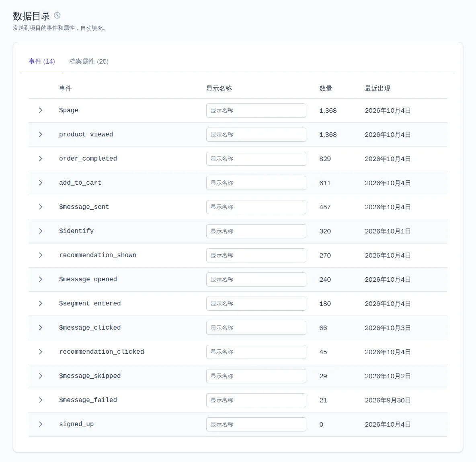Click the 显示名称 column header
This screenshot has width=476, height=462.
pos(219,89)
